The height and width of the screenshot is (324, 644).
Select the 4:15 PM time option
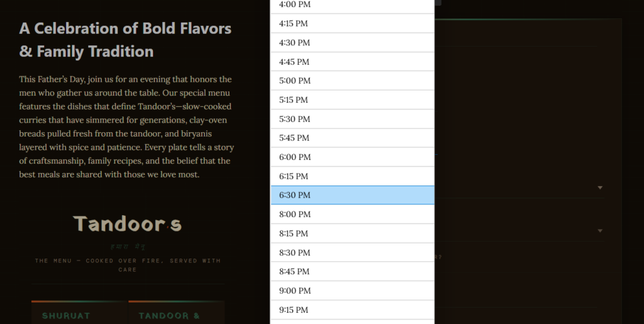pos(352,23)
